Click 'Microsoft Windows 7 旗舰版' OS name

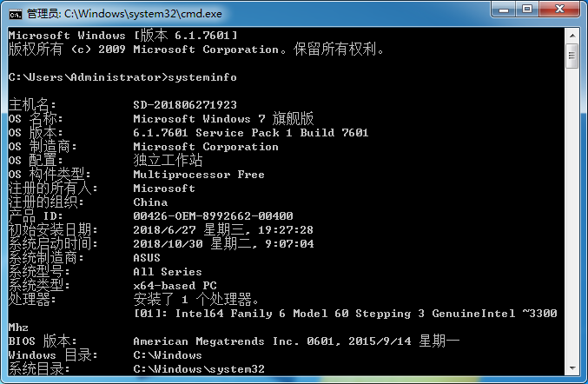point(223,118)
